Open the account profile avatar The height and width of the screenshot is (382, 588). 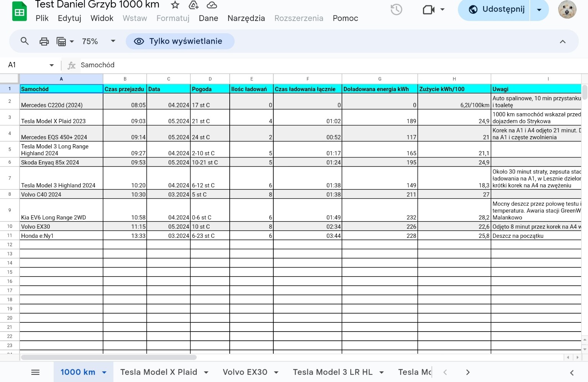pos(567,10)
